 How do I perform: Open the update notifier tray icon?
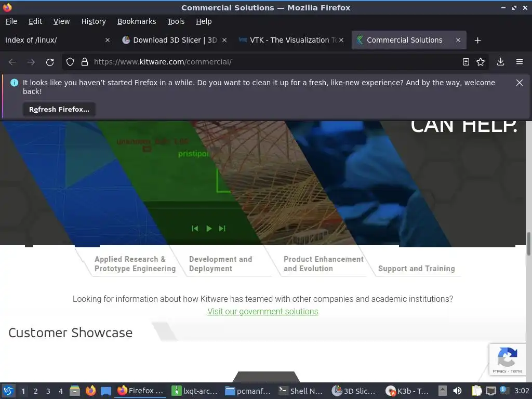point(504,390)
